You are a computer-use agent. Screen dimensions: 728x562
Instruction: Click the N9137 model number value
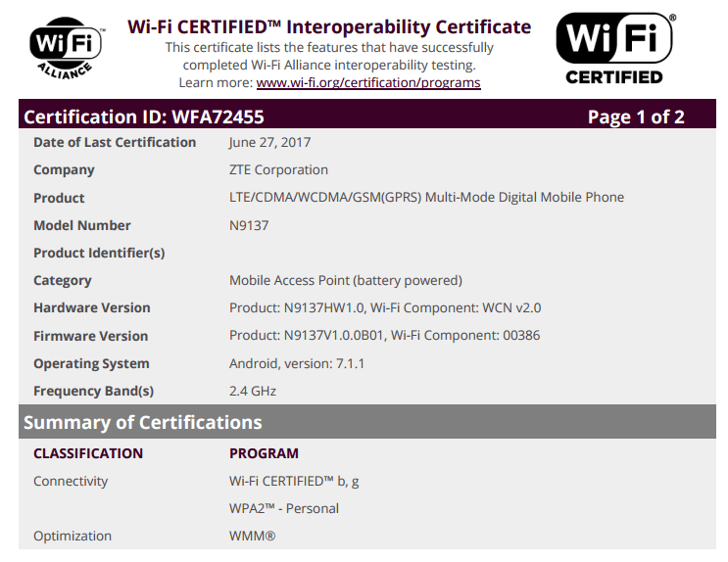coord(249,225)
